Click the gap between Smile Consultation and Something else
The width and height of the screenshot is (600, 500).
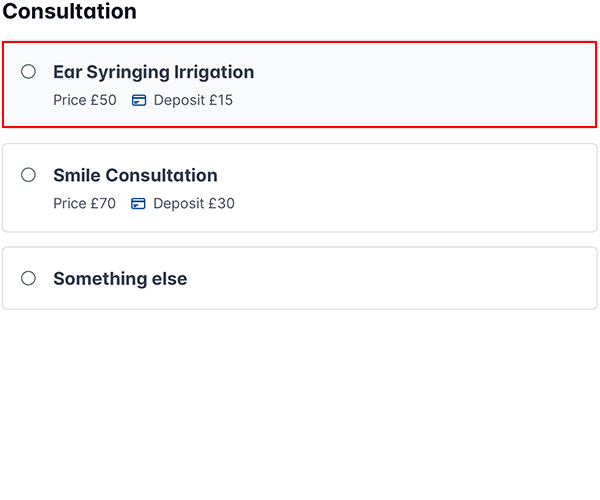point(300,240)
